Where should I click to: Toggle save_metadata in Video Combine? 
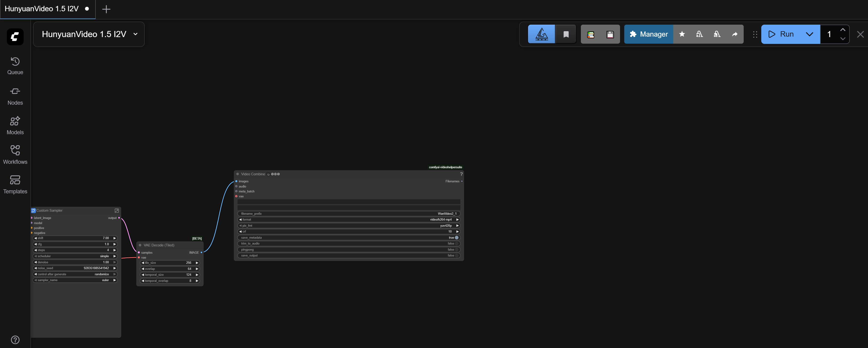pyautogui.click(x=456, y=238)
